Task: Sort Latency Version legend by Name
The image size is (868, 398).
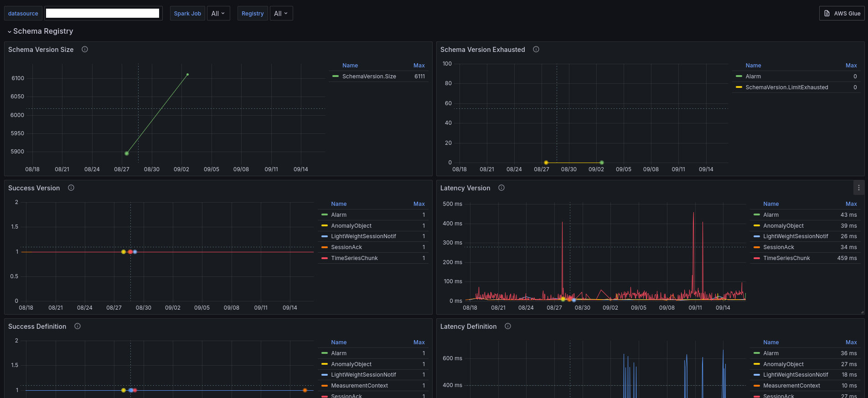Action: pyautogui.click(x=771, y=204)
